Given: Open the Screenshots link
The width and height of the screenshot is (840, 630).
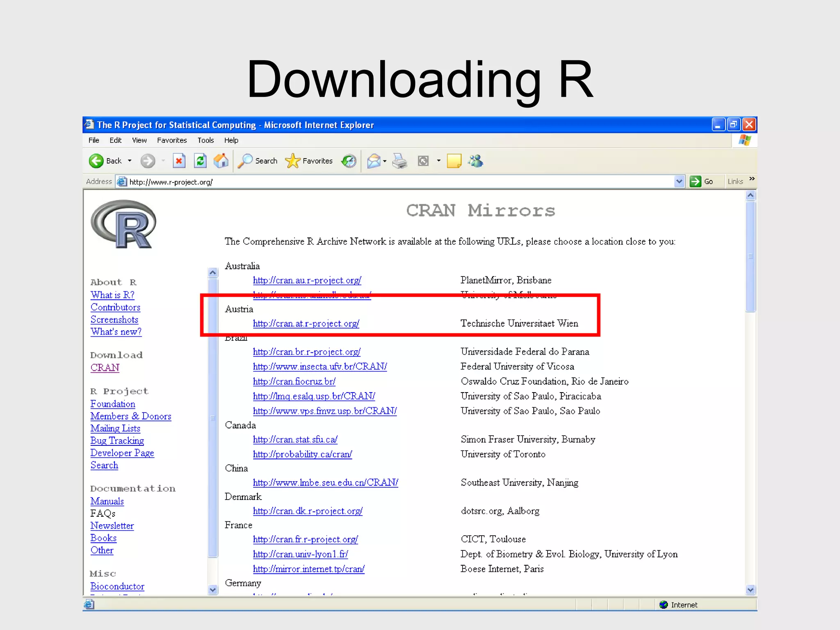Looking at the screenshot, I should 114,320.
